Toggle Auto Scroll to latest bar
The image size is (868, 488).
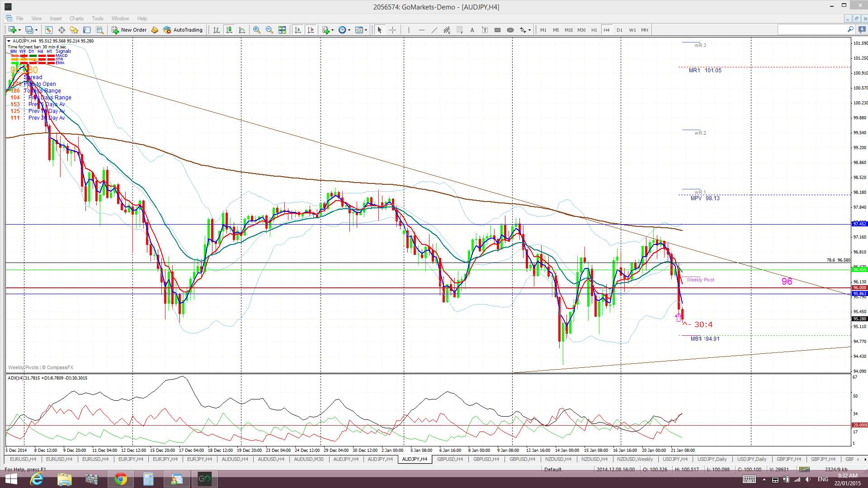tap(298, 30)
